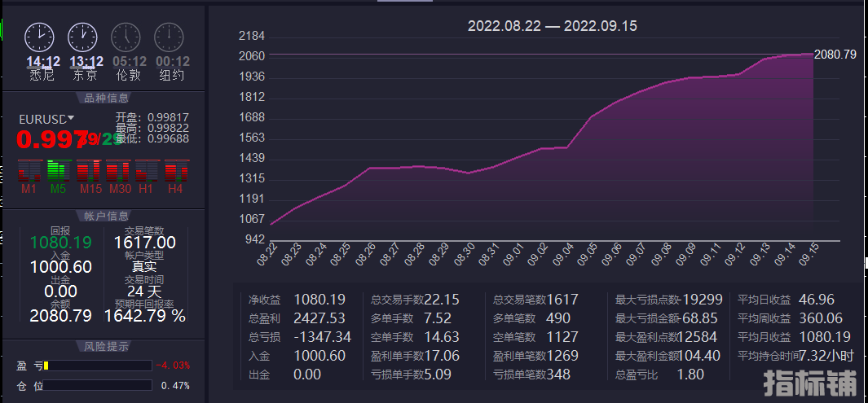Click the 亏损单手数 value 5.09
The image size is (868, 403).
click(438, 375)
